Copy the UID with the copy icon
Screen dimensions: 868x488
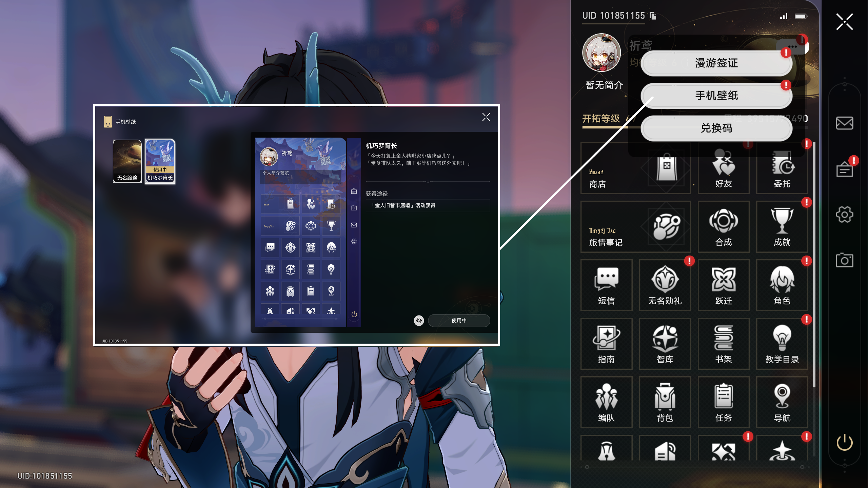653,16
